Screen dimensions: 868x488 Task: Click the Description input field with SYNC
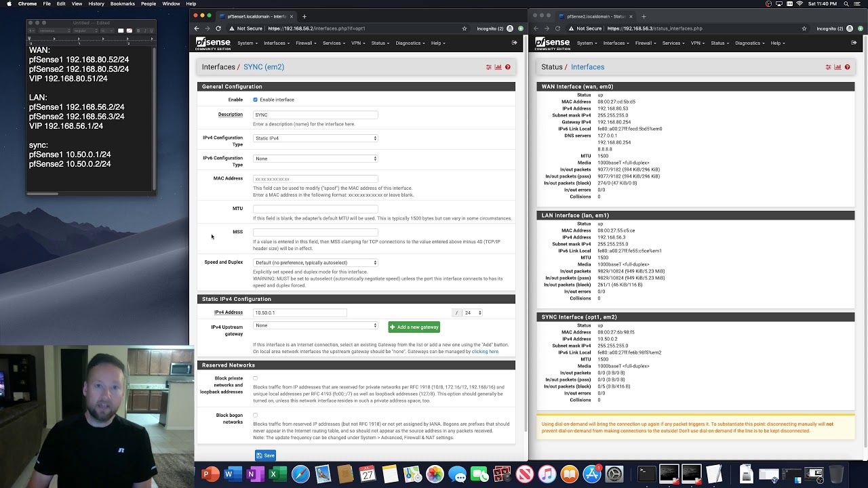click(315, 115)
